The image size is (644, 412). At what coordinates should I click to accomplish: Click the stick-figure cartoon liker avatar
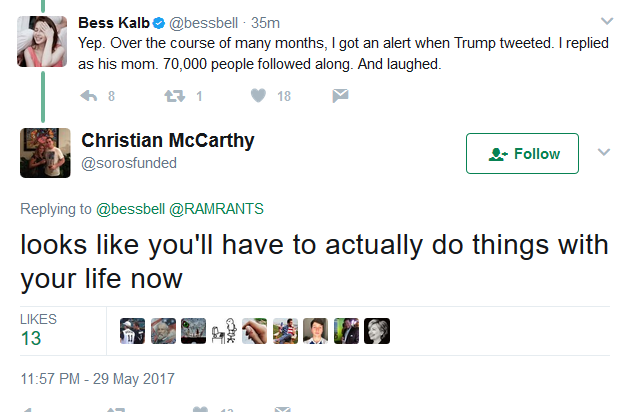pyautogui.click(x=224, y=331)
